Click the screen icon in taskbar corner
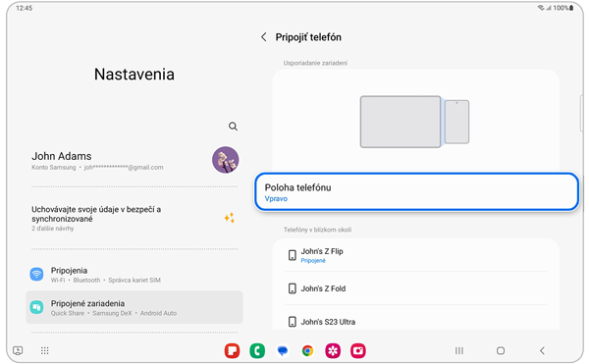The image size is (589, 364). tap(18, 351)
